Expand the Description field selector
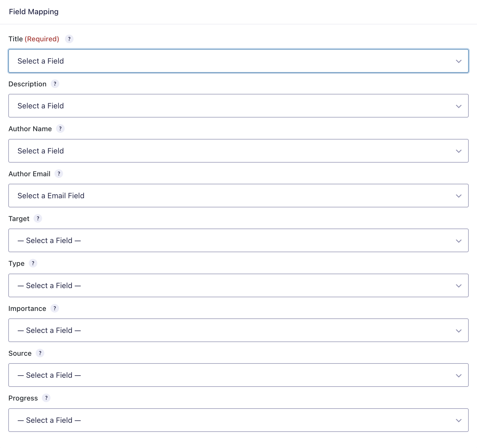 click(238, 106)
